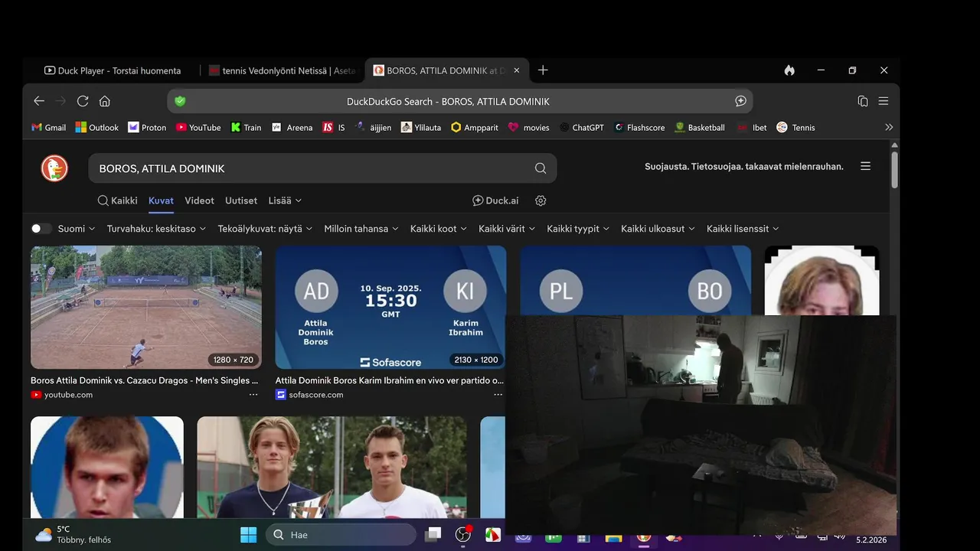Open search settings gear icon
The width and height of the screenshot is (980, 551).
[x=541, y=201]
